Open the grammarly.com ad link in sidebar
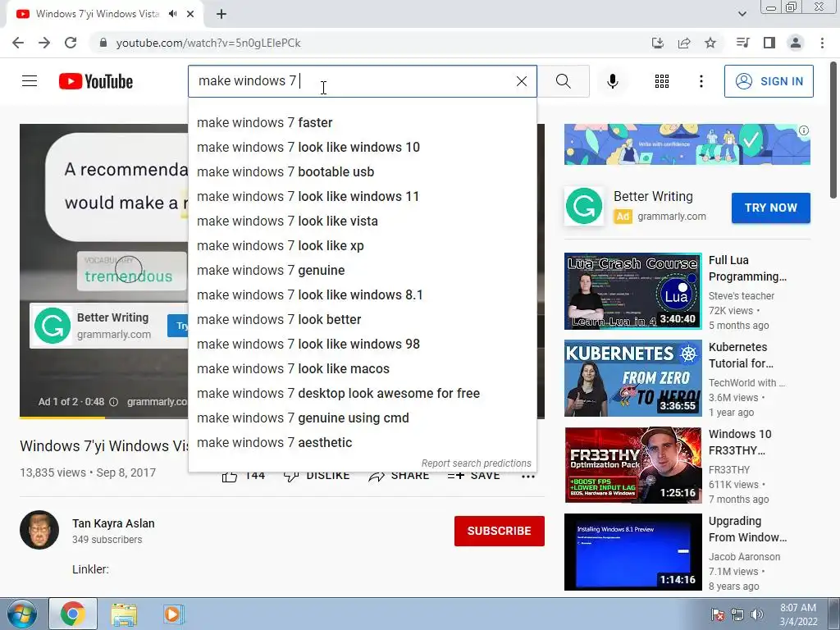This screenshot has width=840, height=630. (x=671, y=217)
